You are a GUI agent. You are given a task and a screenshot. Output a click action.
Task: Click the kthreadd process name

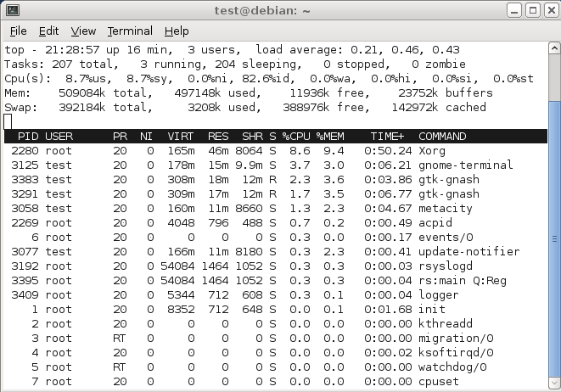[x=446, y=323]
